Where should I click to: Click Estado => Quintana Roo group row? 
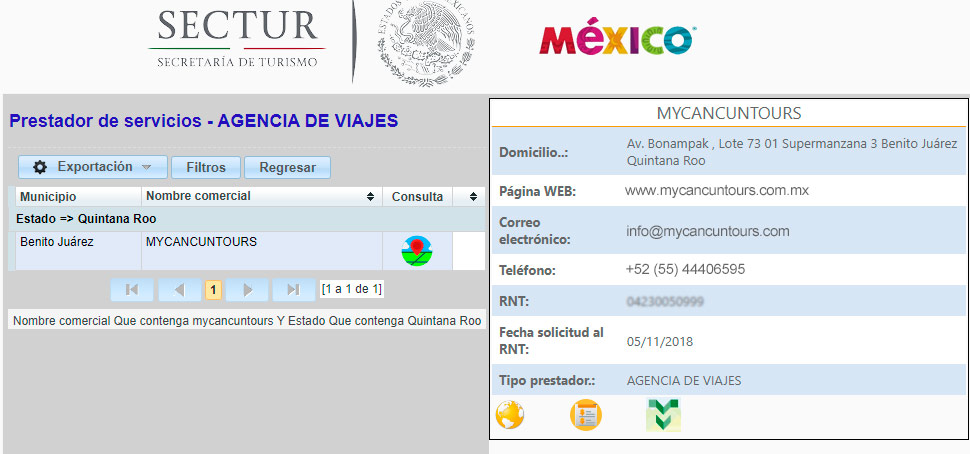point(246,219)
